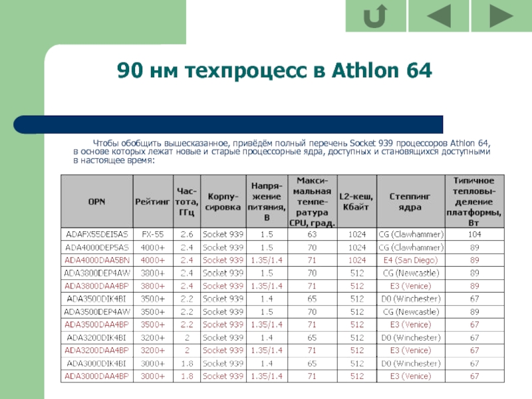Advance to next slide with right arrow
Screen dimensions: 532x399
(x=501, y=15)
